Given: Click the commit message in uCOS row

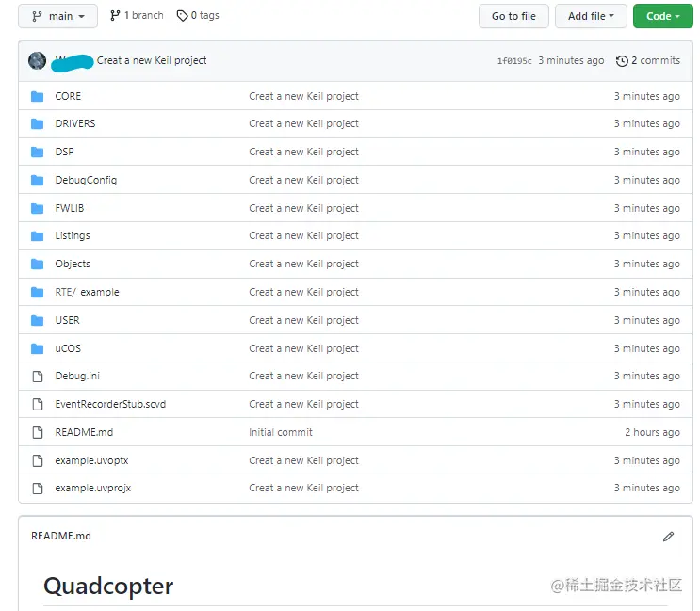Looking at the screenshot, I should click(303, 348).
